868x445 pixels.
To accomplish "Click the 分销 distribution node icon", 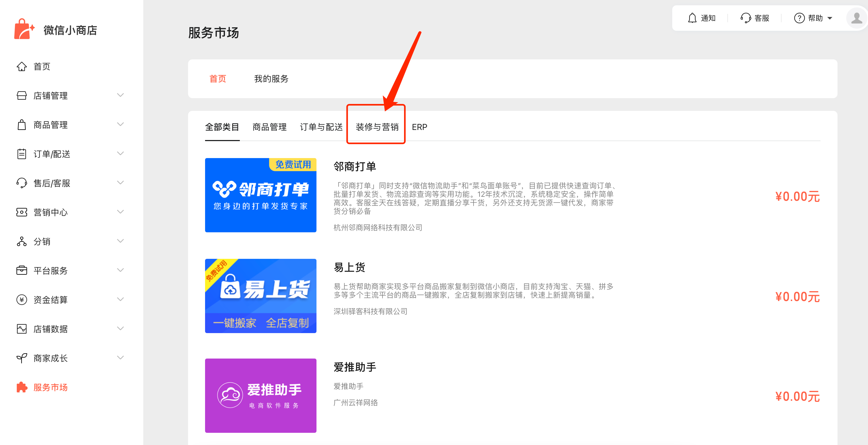I will point(21,241).
